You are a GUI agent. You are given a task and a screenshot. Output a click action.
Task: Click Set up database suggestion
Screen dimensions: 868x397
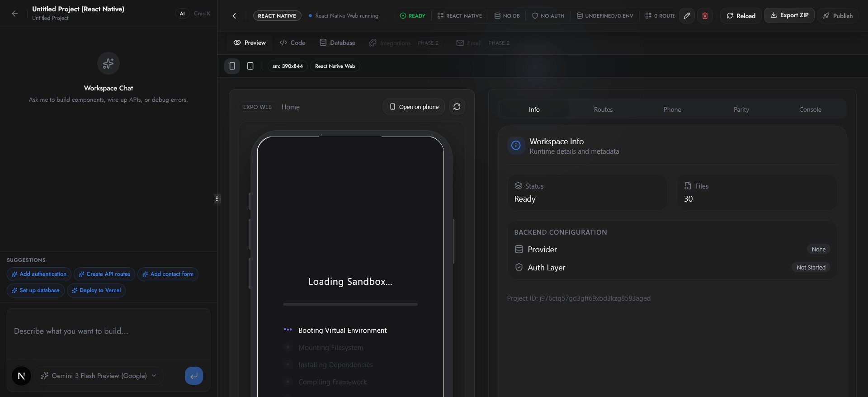[x=36, y=290]
